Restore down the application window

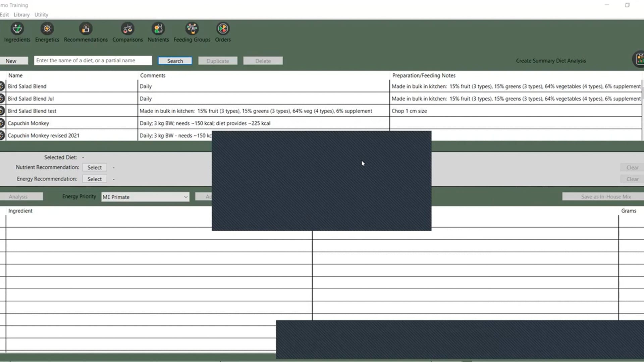627,5
